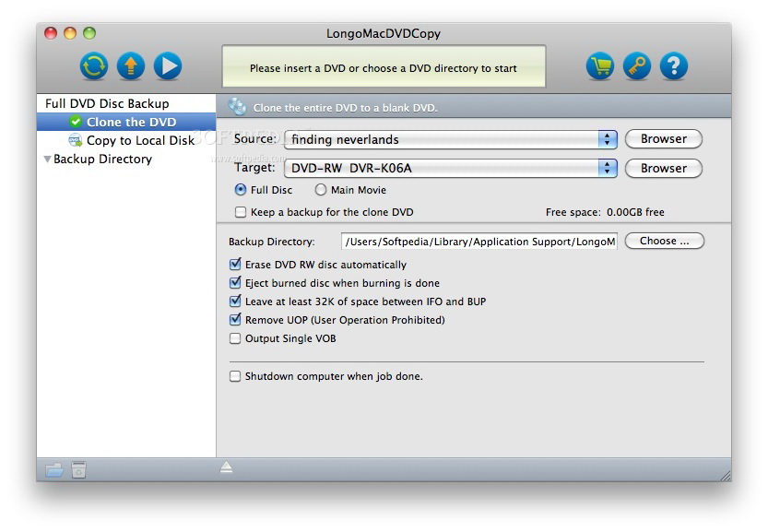Click the LongoMacDVDCopy window title
768x532 pixels.
click(x=384, y=33)
